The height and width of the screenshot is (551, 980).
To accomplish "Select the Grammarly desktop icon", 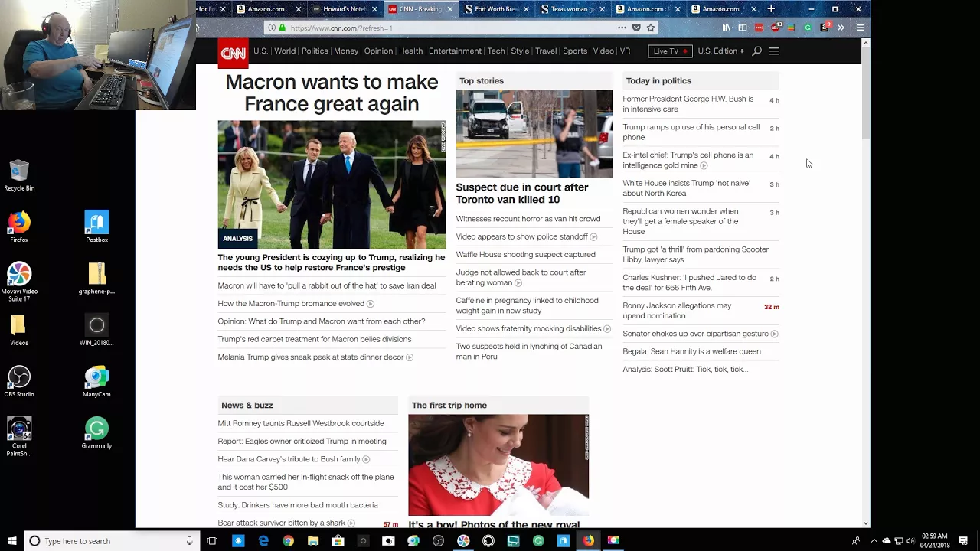I will (x=96, y=433).
